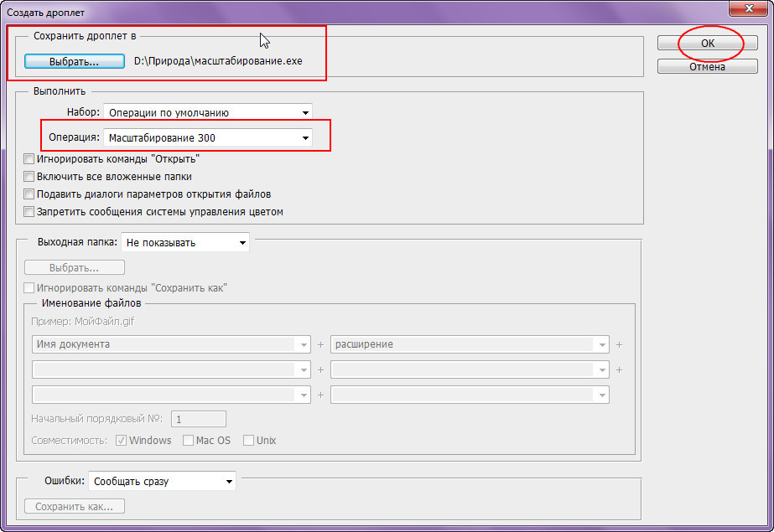The height and width of the screenshot is (532, 774).
Task: Open second row left naming dropdown
Action: click(171, 369)
